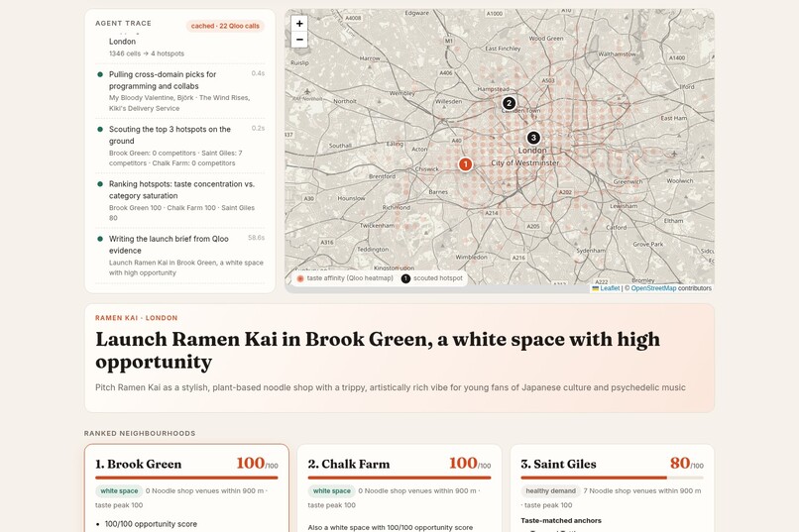This screenshot has width=799, height=532.
Task: Click the Brook Green 100 score number
Action: [250, 463]
